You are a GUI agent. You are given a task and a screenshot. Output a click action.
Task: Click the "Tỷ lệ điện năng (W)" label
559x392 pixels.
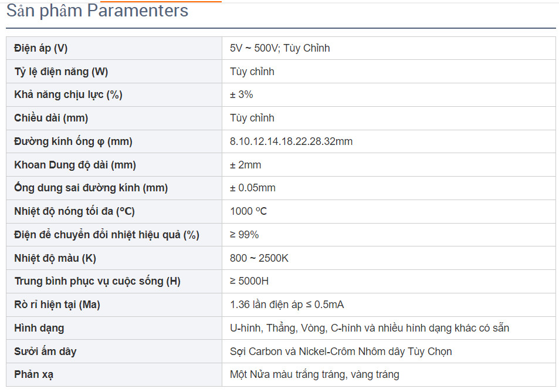click(61, 72)
